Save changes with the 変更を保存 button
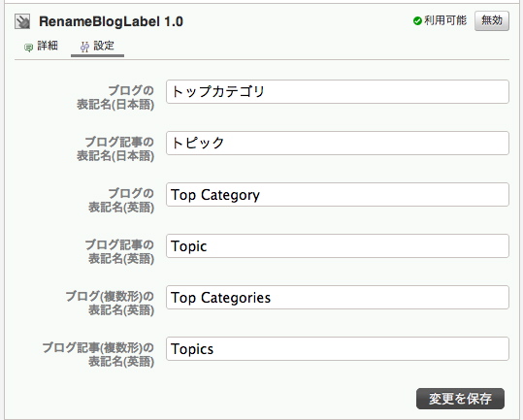 point(460,399)
